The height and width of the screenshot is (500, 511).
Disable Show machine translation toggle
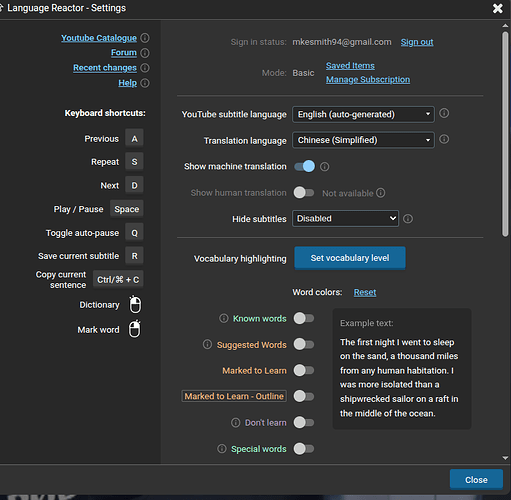[304, 166]
